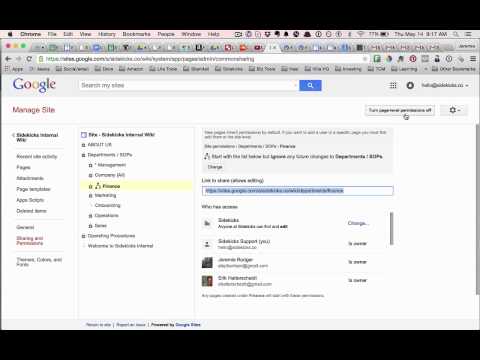Click the blue search button
Viewport: 480px width, 360px height.
tap(310, 85)
